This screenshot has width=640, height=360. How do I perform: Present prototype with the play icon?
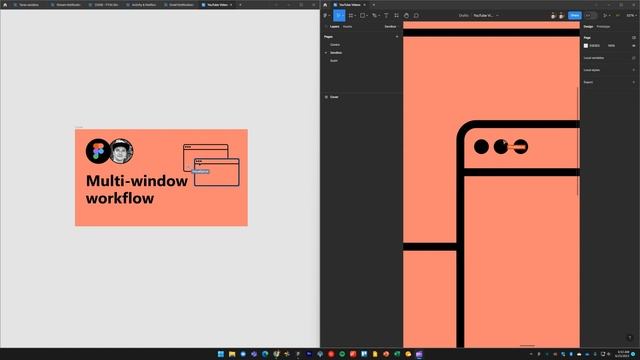[x=605, y=16]
